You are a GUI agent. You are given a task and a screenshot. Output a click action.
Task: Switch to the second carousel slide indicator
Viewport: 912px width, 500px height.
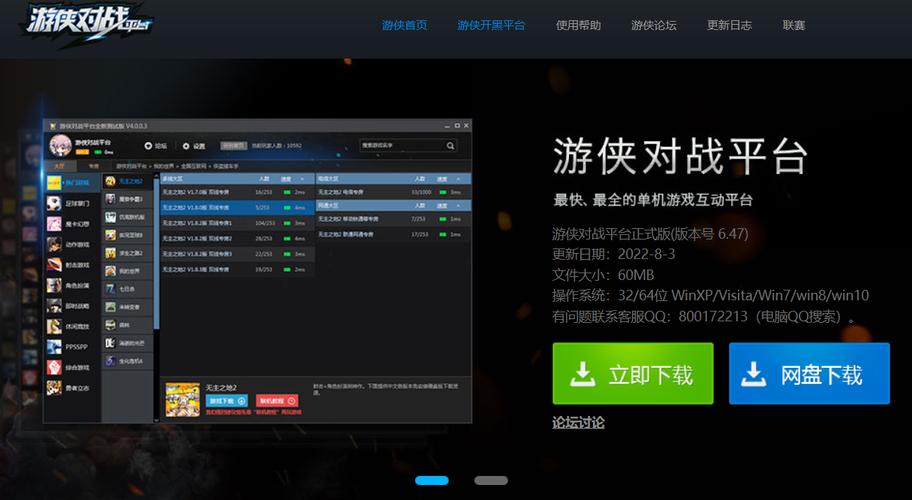coord(490,480)
